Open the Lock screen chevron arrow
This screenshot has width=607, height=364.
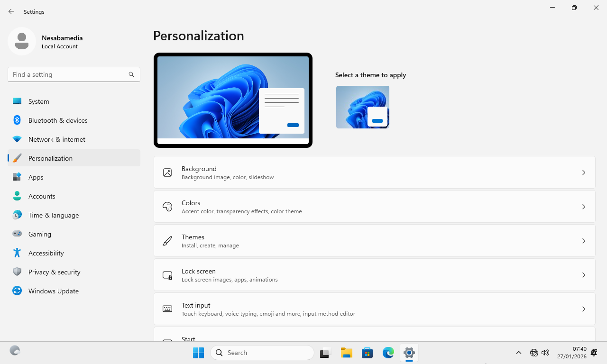tap(584, 275)
